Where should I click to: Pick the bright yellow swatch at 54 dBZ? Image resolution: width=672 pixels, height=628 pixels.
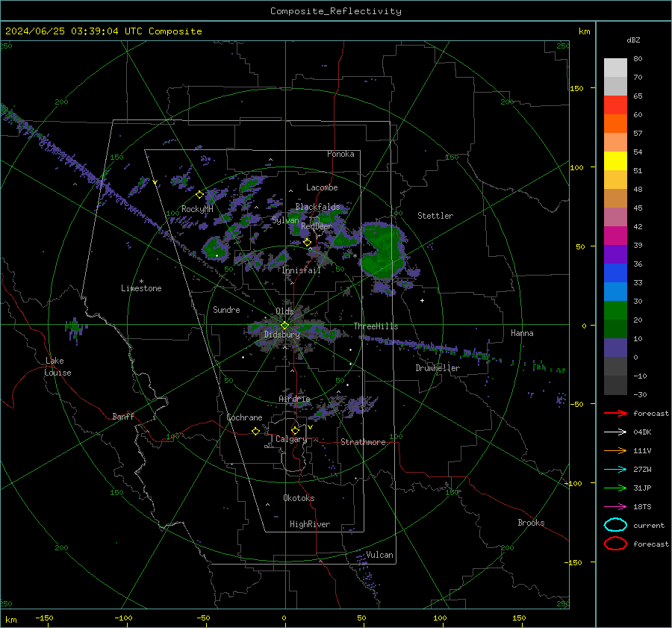click(615, 161)
